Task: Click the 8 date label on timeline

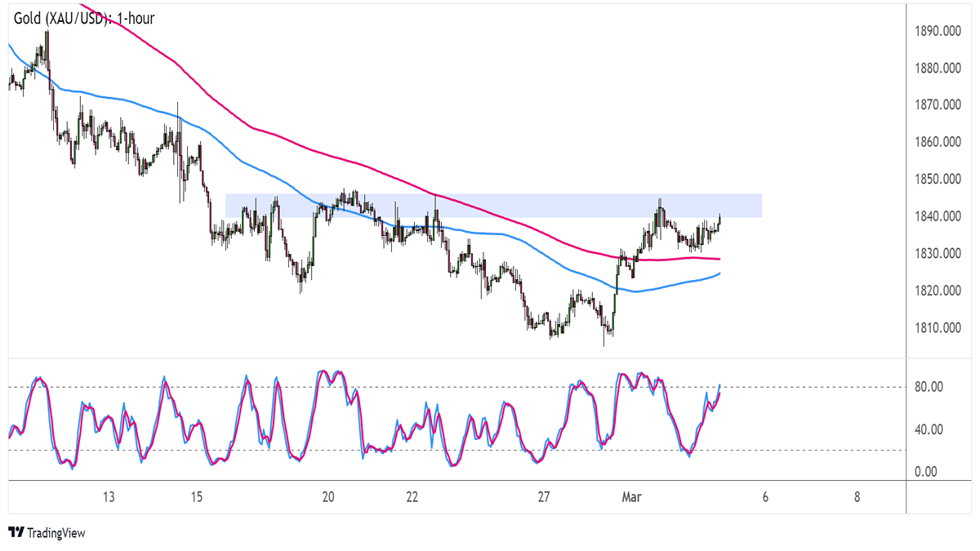Action: pos(856,496)
